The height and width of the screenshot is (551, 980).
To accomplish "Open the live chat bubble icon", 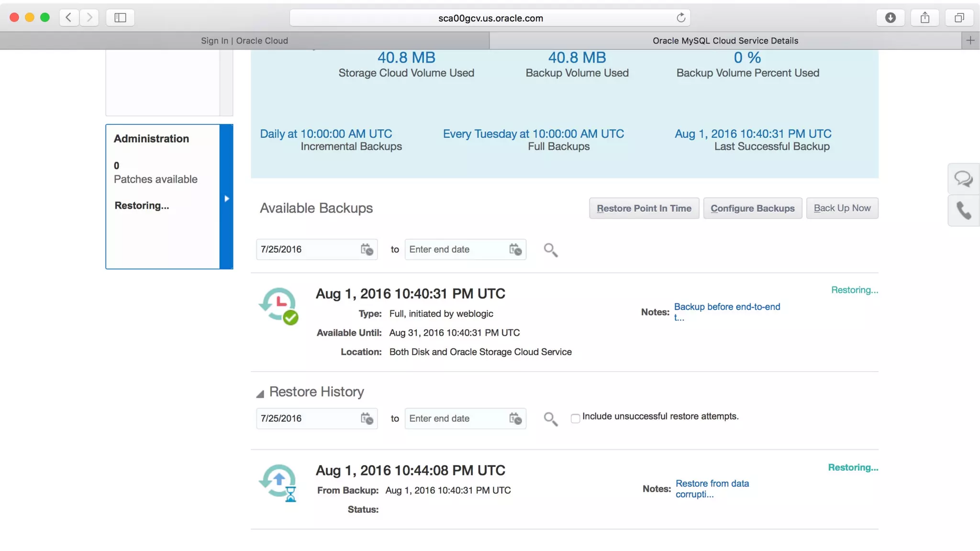I will 963,179.
